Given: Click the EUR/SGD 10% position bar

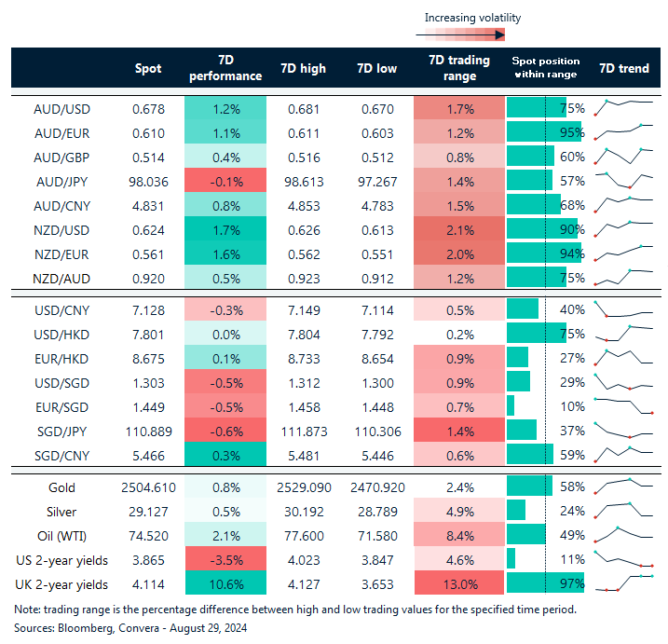Looking at the screenshot, I should coord(511,404).
